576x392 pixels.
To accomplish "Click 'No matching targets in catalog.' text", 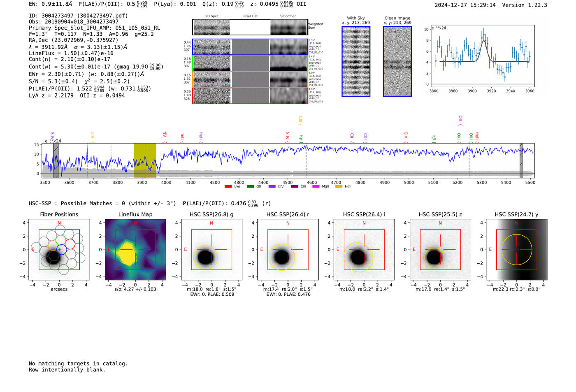I will click(78, 364).
